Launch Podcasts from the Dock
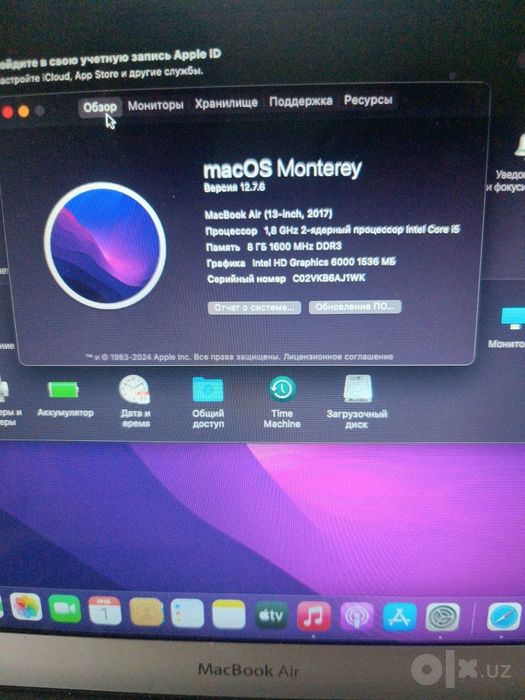 pyautogui.click(x=357, y=617)
